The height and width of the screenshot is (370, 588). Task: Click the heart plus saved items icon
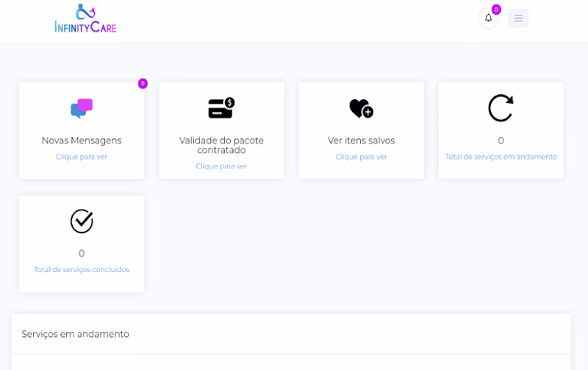[x=361, y=108]
